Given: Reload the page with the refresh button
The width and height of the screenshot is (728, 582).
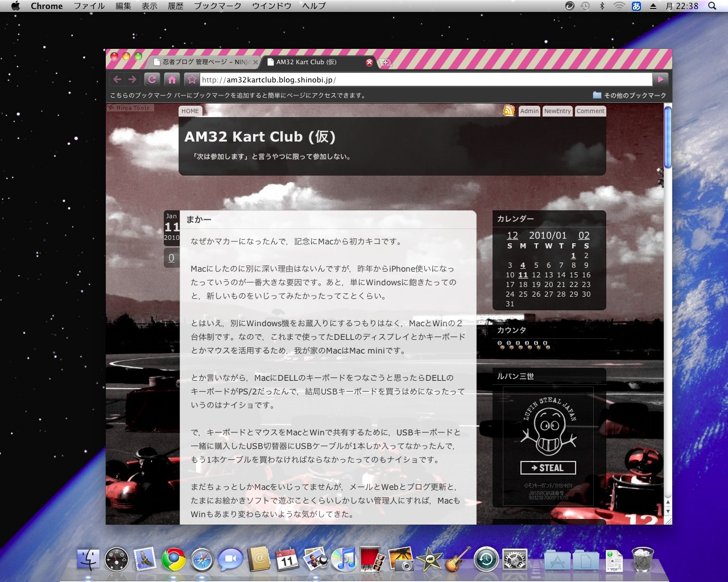Looking at the screenshot, I should [152, 80].
